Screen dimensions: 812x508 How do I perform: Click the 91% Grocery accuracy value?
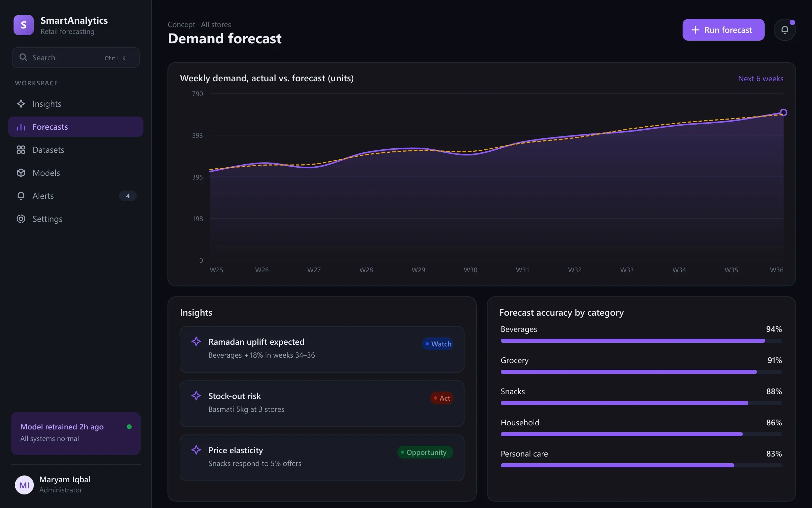click(x=774, y=360)
